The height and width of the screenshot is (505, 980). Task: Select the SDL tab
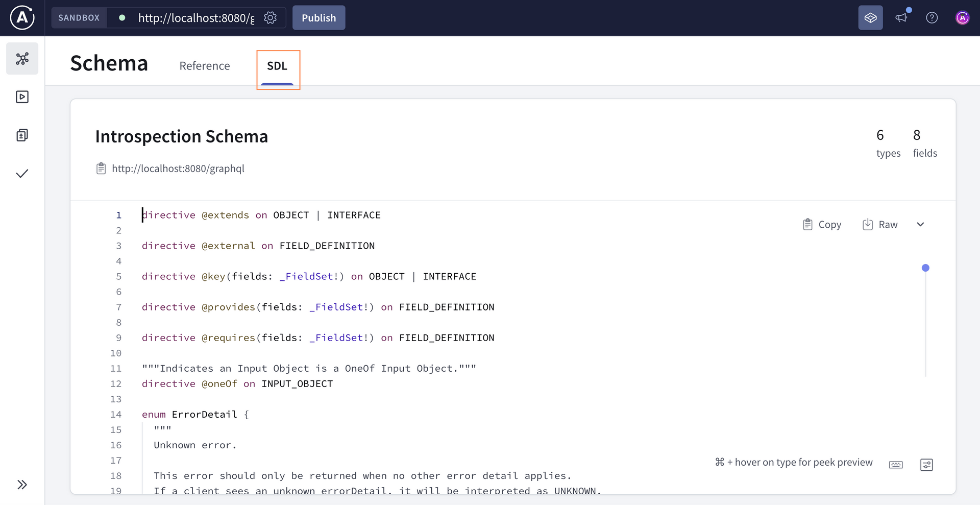click(x=277, y=66)
